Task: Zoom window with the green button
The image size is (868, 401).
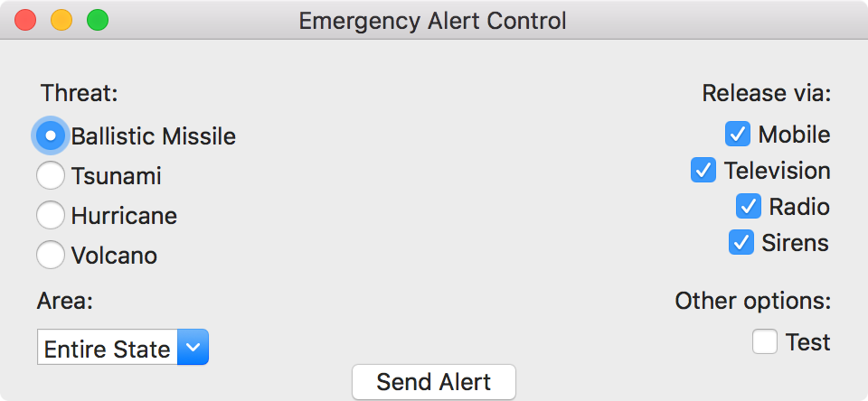Action: tap(98, 21)
